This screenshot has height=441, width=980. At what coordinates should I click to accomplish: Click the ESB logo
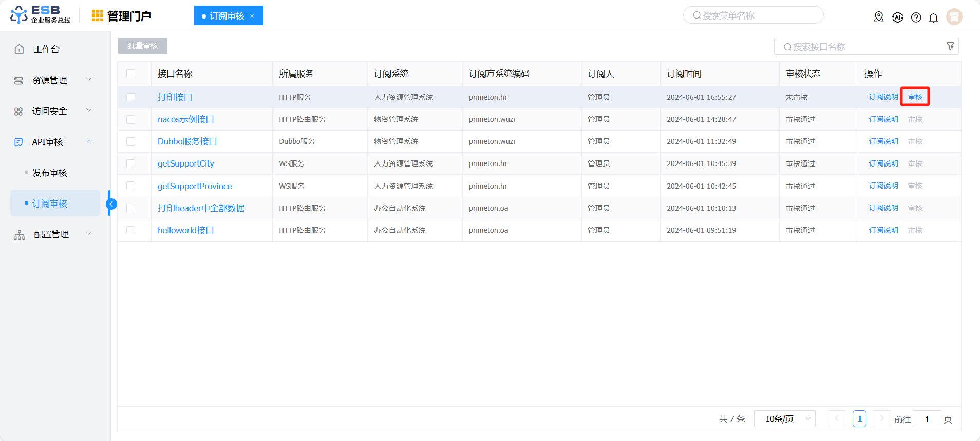[40, 15]
